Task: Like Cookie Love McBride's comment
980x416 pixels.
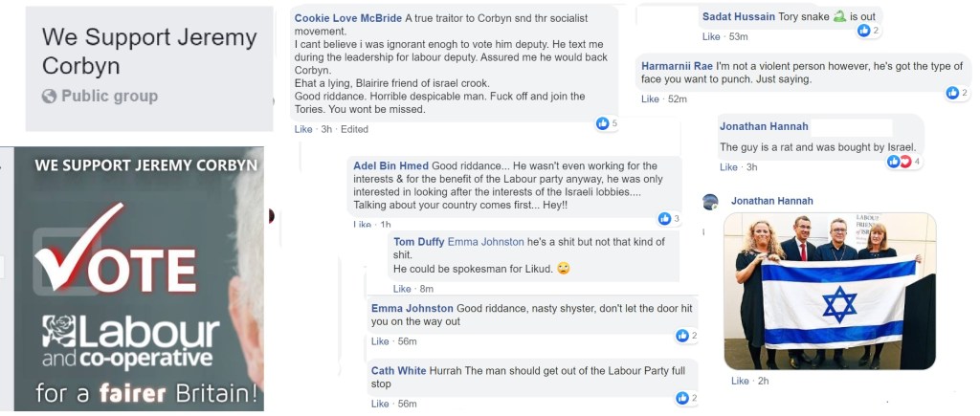Action: pos(303,129)
